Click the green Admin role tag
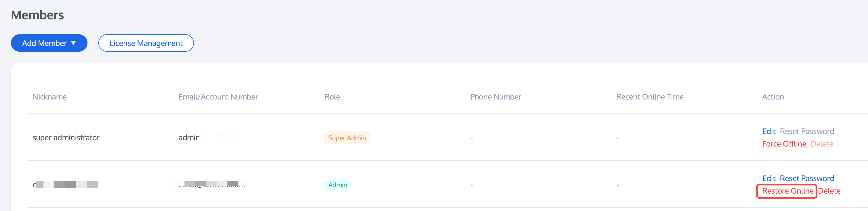This screenshot has height=211, width=868. tap(337, 185)
